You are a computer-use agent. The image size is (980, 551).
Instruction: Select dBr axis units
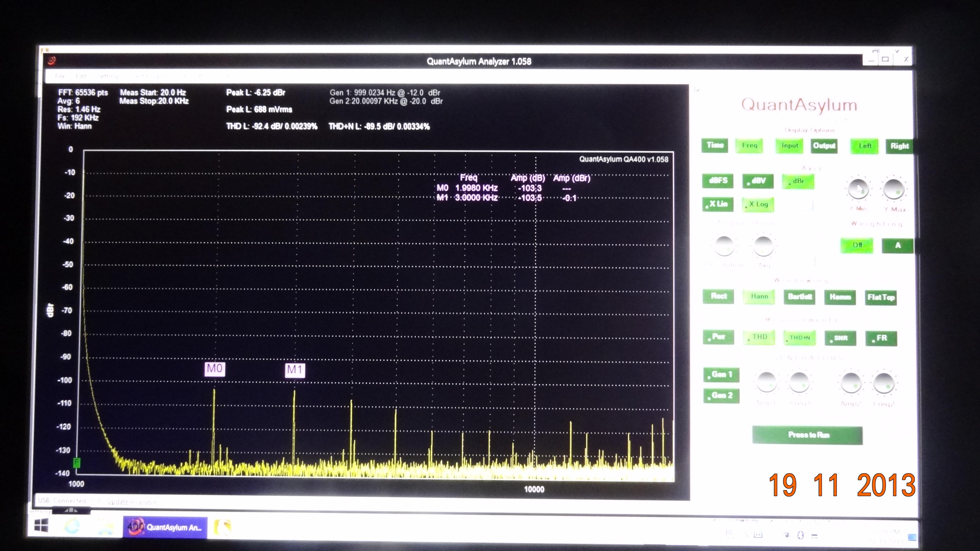[798, 181]
